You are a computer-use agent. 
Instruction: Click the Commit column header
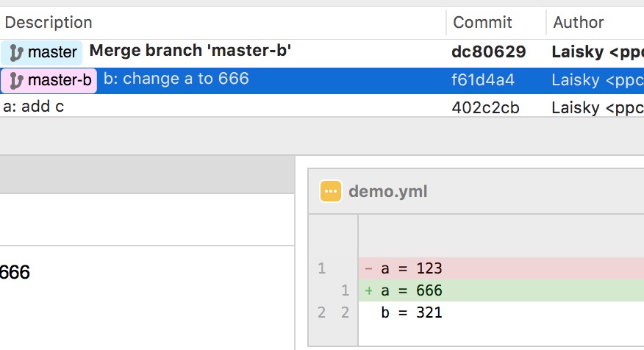(482, 22)
